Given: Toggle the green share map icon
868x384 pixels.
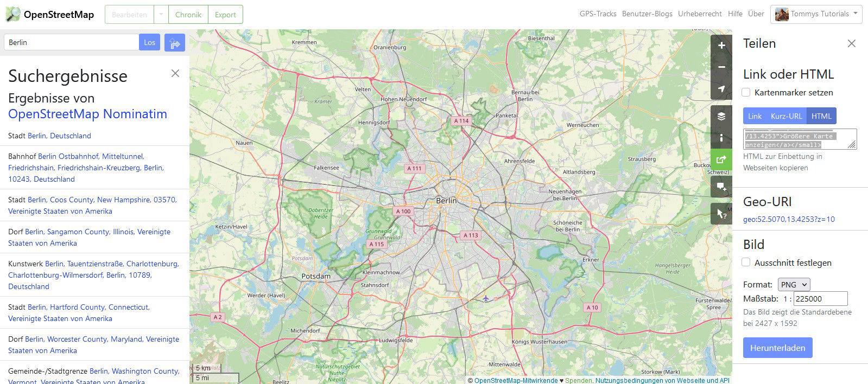Looking at the screenshot, I should coord(721,159).
